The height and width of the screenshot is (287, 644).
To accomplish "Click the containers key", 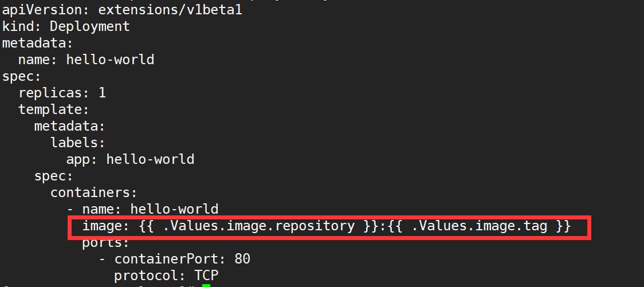I will point(93,192).
